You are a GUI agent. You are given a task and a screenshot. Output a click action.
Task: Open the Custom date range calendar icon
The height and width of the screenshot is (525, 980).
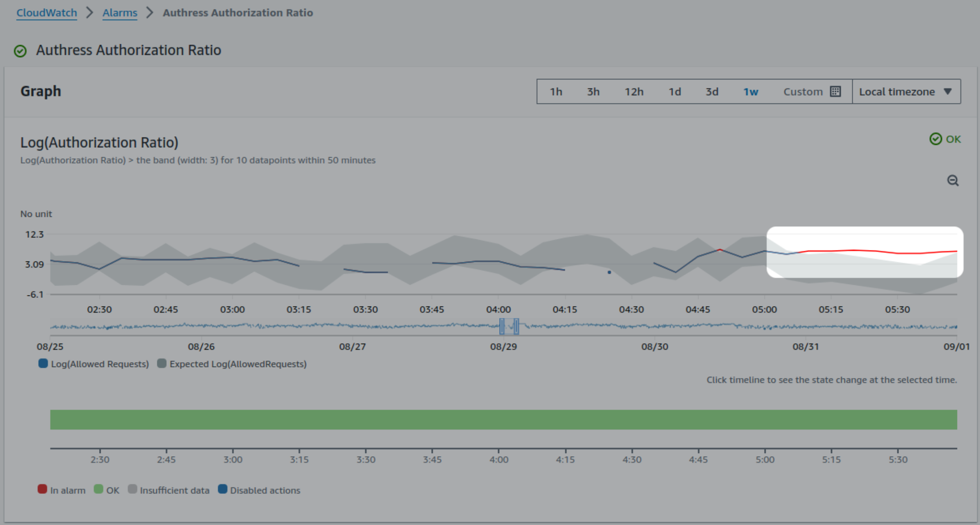(x=835, y=91)
